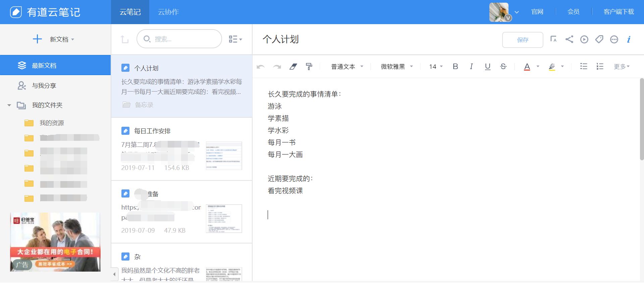
Task: Open the 每日工作安排 note
Action: click(x=181, y=149)
